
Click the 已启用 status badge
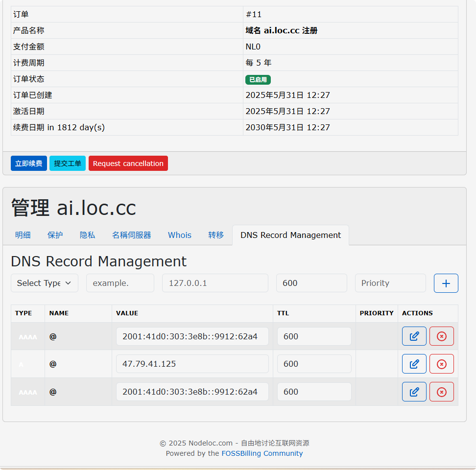(258, 79)
